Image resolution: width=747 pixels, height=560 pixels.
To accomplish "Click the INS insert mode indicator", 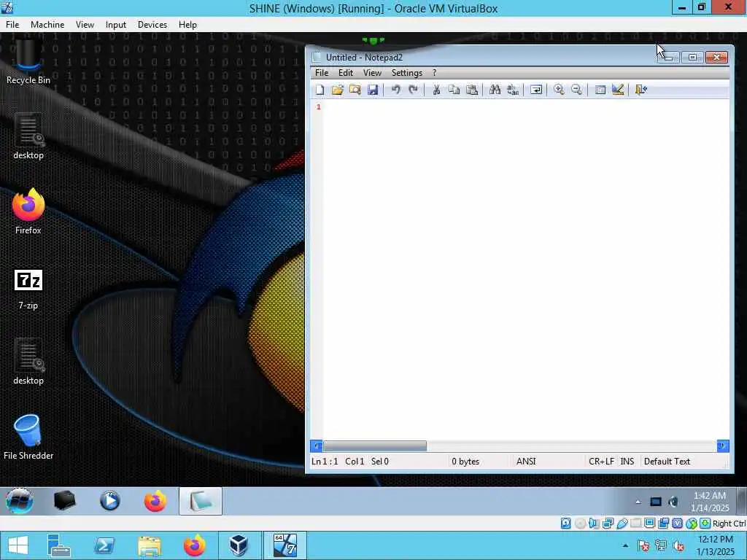I will click(x=627, y=462).
